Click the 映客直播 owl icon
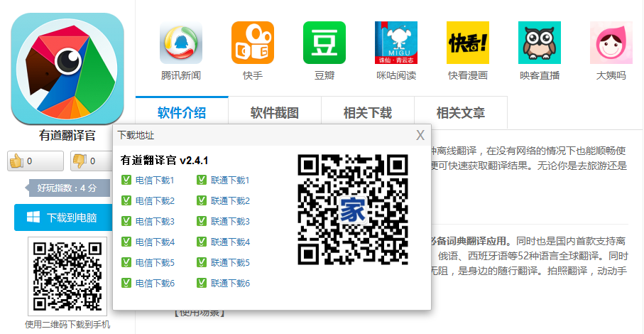Image resolution: width=644 pixels, height=334 pixels. click(539, 43)
